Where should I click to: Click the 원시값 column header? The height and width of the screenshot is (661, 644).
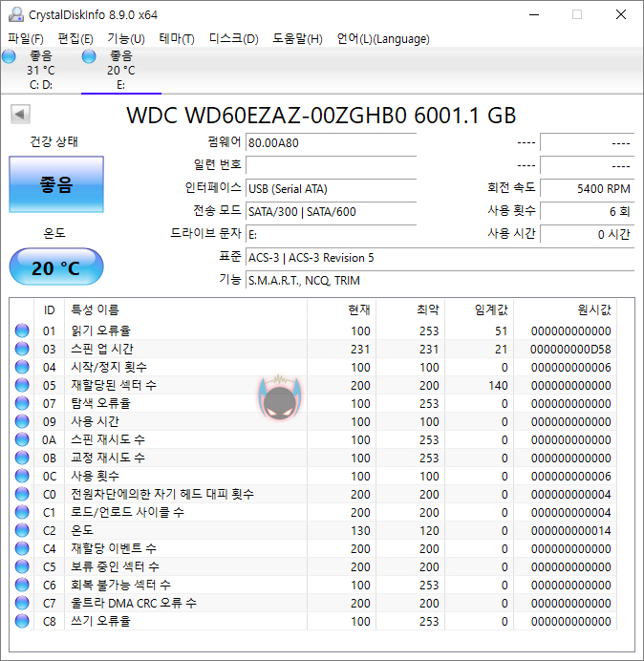tap(565, 309)
